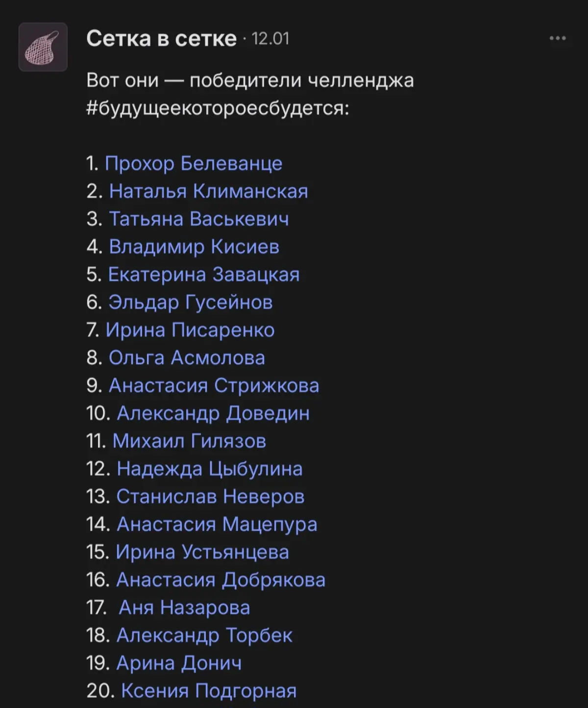
Task: Click Надежда Цыбулина link
Action: coord(209,469)
